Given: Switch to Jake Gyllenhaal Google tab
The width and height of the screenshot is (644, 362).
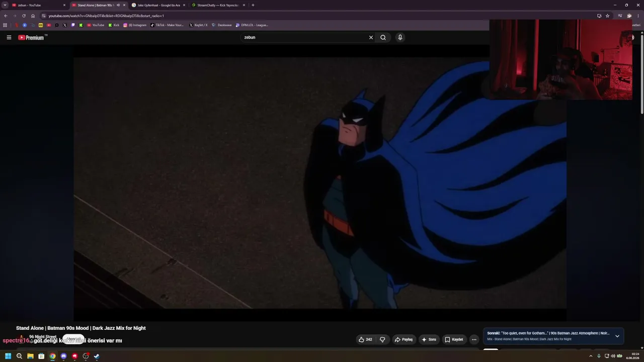Looking at the screenshot, I should [158, 5].
